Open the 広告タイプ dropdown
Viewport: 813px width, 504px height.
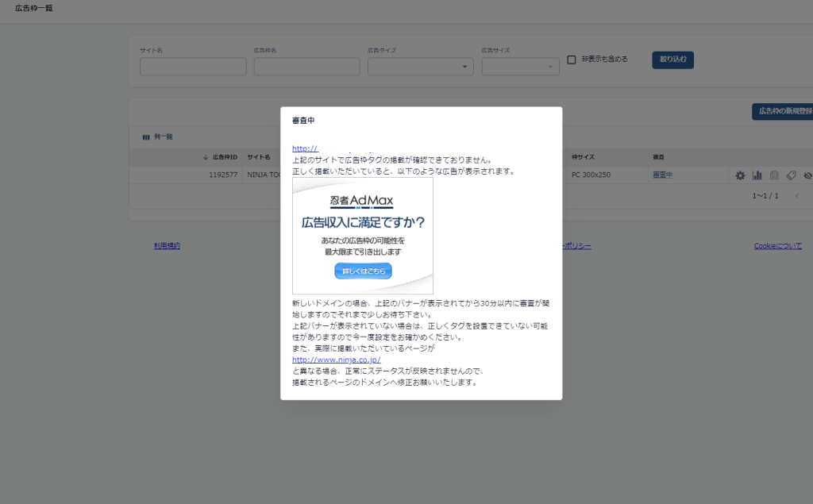pyautogui.click(x=420, y=67)
